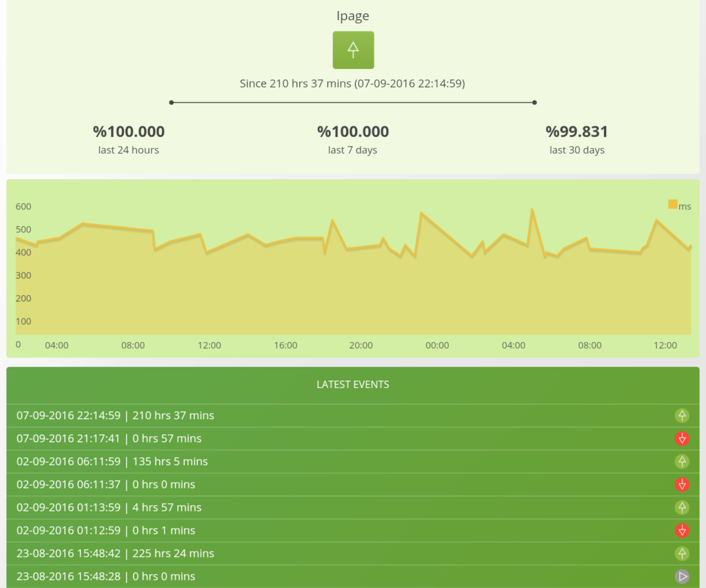Viewport: 706px width, 588px height.
Task: Click the %99.831 last 30 days value
Action: click(x=577, y=132)
